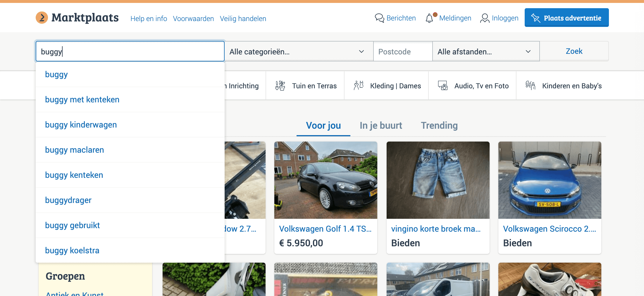Click the Tuin en Terras plant icon
Screen dimensions: 644x296
pos(280,86)
